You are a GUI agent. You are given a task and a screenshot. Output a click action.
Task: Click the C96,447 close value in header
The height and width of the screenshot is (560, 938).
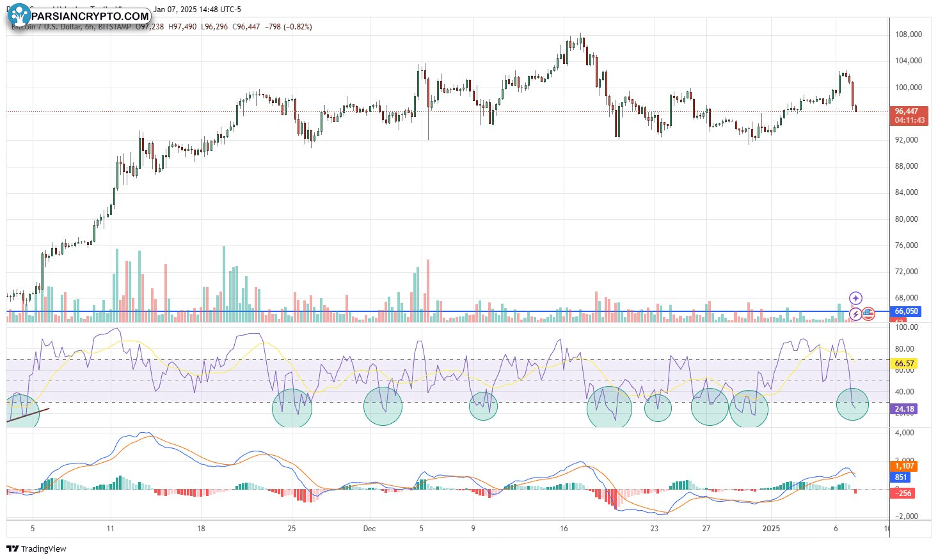point(246,27)
